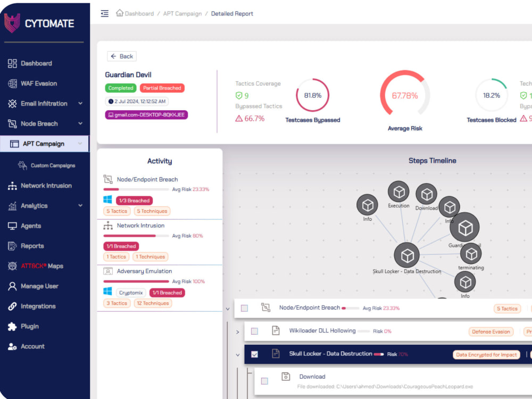Uncheck the Skull Locker - Data Destruction checkbox
The width and height of the screenshot is (532, 399).
coord(254,354)
